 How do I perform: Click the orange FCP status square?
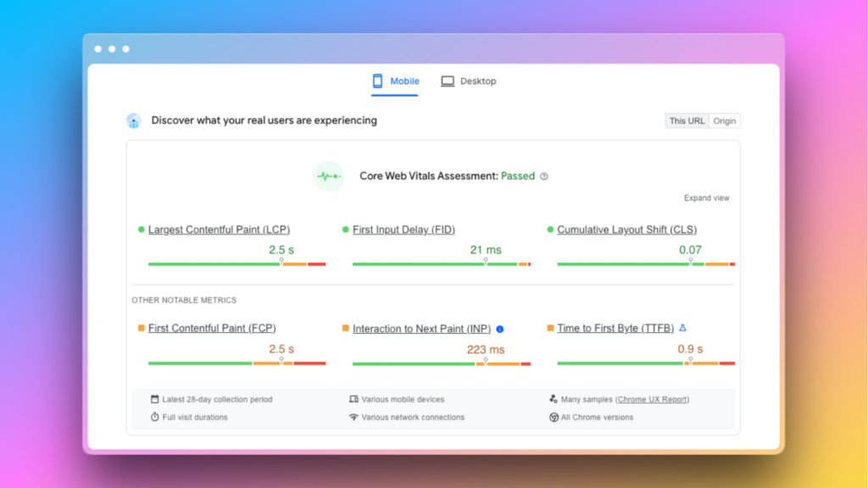point(142,328)
